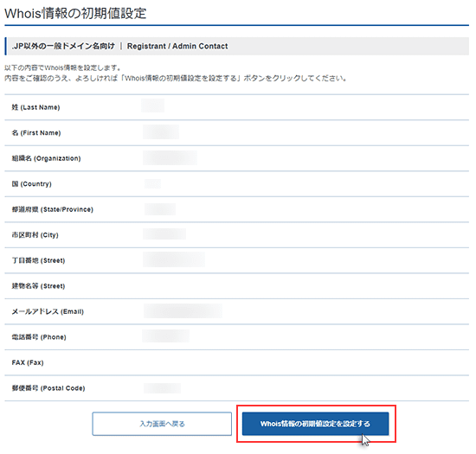Click the メールアドレス (Email) label
476x454 pixels.
pyautogui.click(x=48, y=311)
